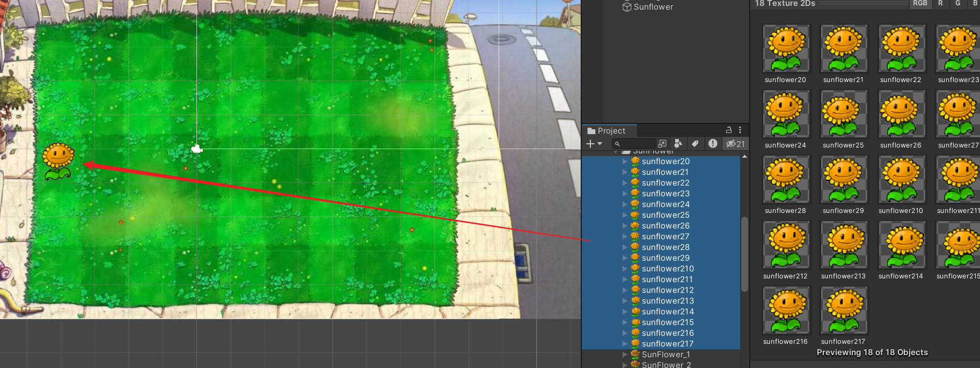Click sunflower25 texture preview thumbnail

844,114
